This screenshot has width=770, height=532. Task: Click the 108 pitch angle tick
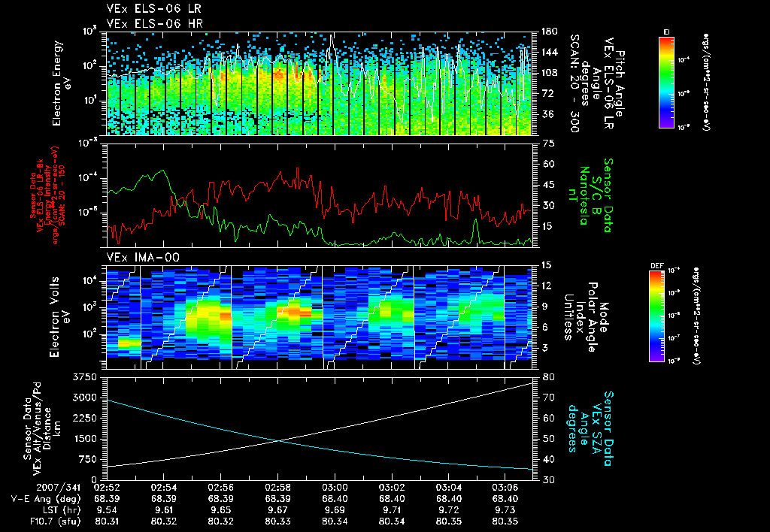pos(550,73)
